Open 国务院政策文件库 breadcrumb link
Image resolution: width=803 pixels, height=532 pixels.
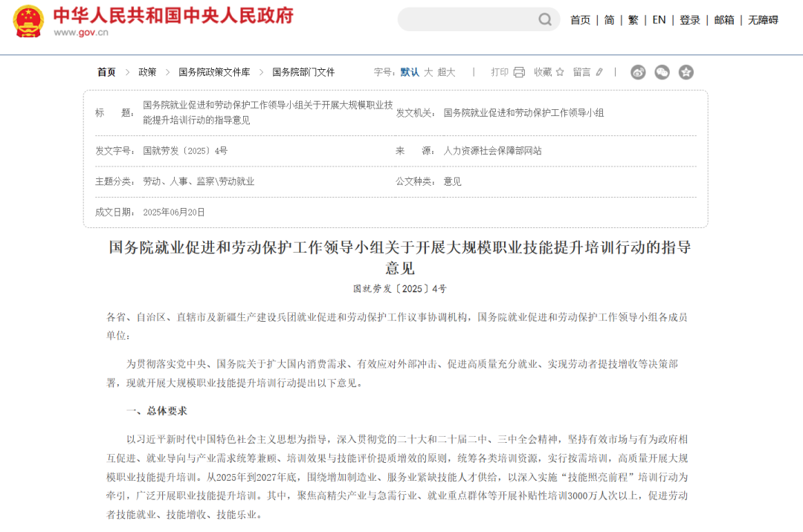(214, 72)
